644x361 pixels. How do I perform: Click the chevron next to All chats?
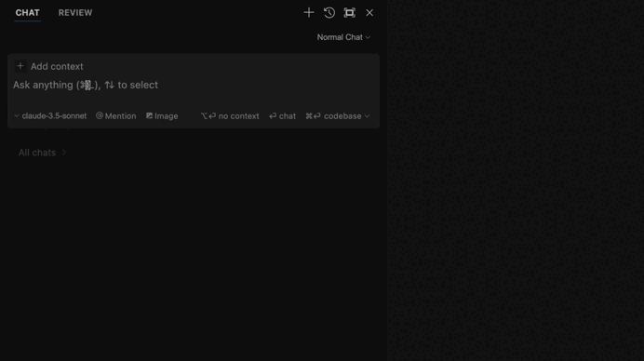pos(63,153)
